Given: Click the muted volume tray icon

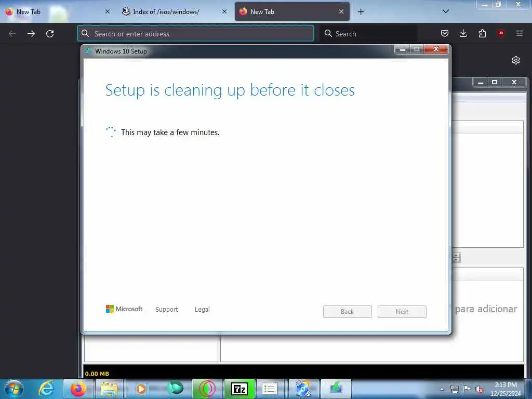Looking at the screenshot, I should click(x=480, y=390).
